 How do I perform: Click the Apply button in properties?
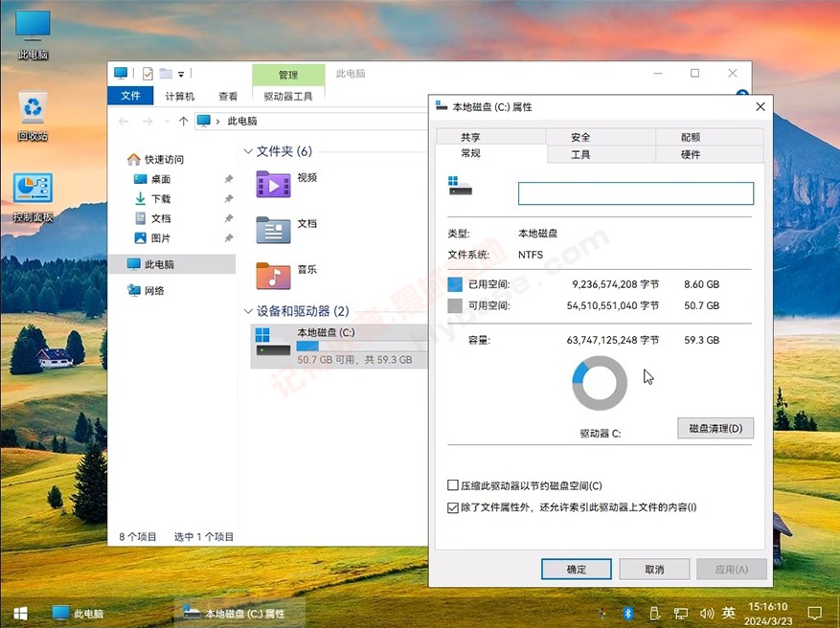click(732, 569)
